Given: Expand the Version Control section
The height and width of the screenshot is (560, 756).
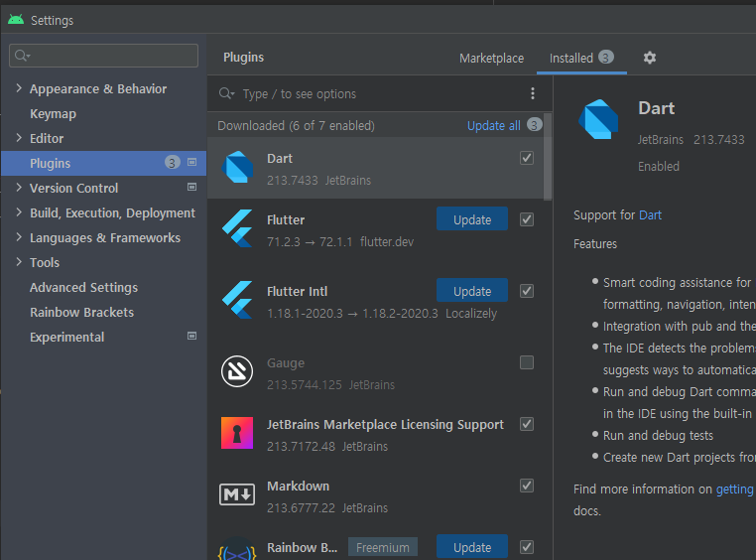Looking at the screenshot, I should (x=19, y=188).
